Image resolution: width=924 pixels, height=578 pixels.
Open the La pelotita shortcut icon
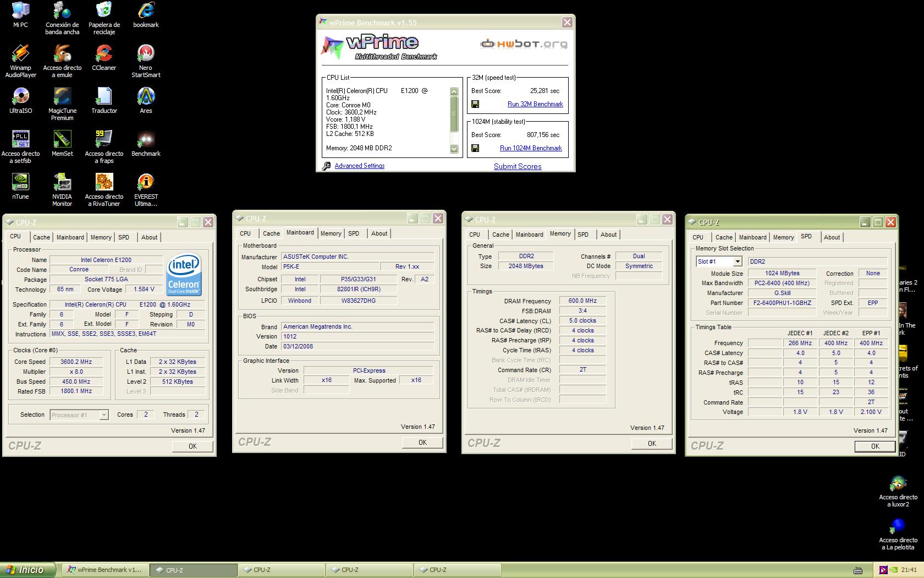tap(898, 534)
